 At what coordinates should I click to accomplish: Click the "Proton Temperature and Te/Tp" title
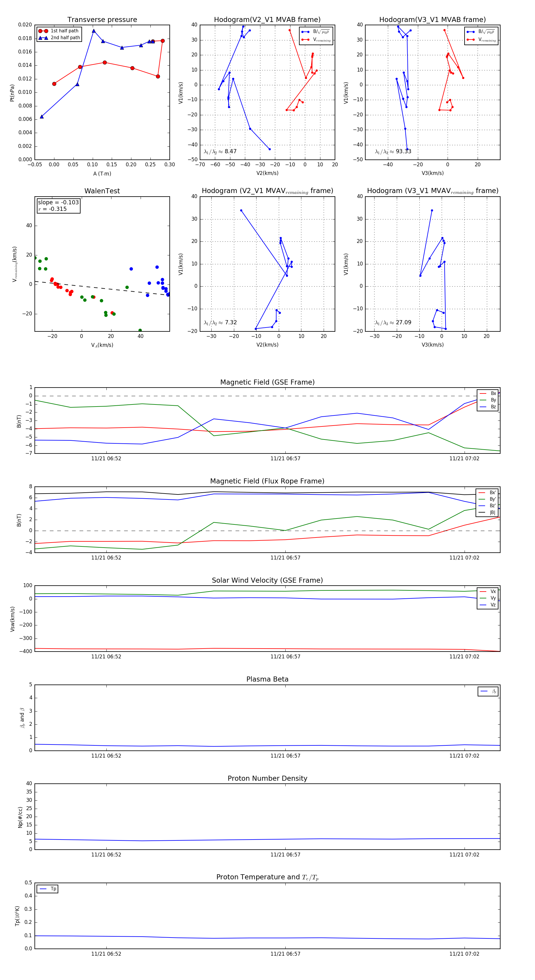pyautogui.click(x=267, y=877)
